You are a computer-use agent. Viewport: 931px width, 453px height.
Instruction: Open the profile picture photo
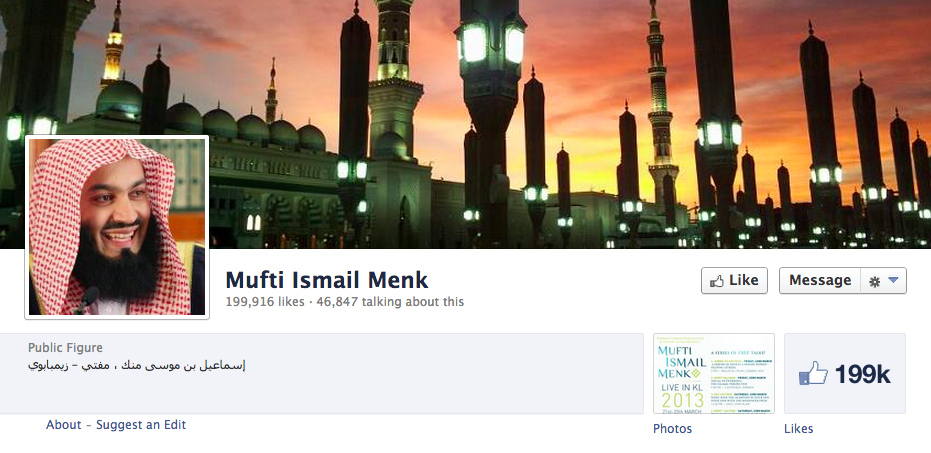click(x=117, y=227)
